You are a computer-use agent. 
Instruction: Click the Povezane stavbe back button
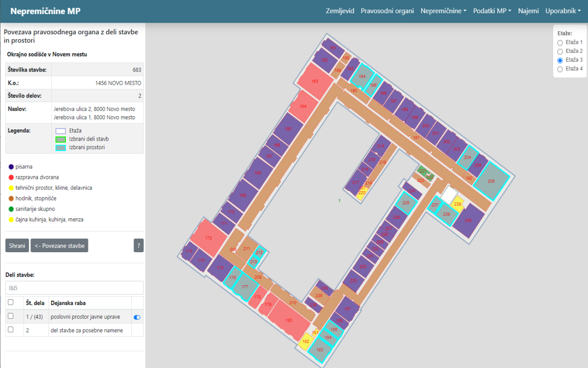[59, 246]
